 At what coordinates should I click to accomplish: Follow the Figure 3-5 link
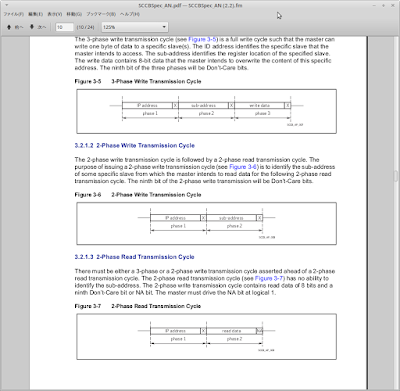click(202, 39)
